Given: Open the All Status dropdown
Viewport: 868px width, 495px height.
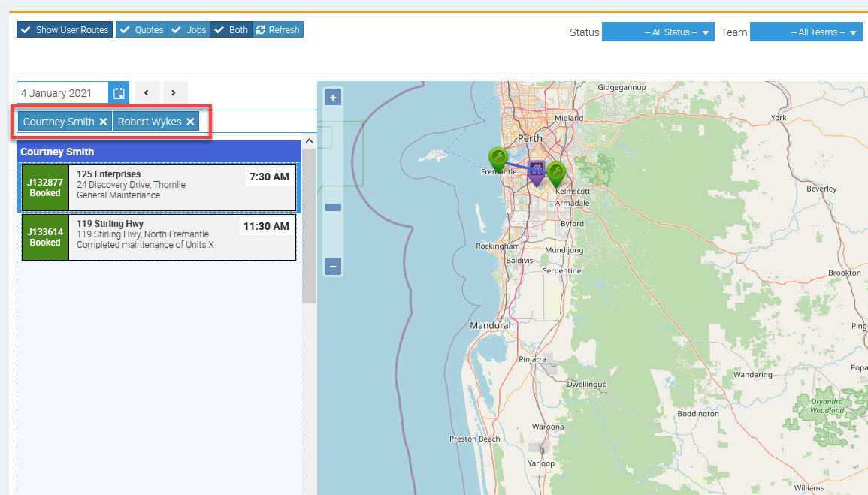Looking at the screenshot, I should pos(658,32).
